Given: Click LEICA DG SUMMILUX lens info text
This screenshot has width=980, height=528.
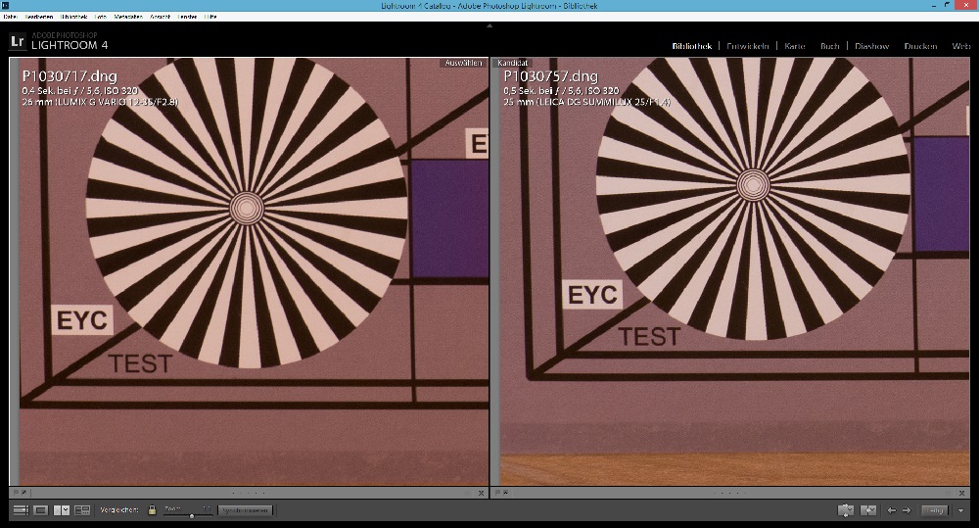Looking at the screenshot, I should tap(586, 101).
